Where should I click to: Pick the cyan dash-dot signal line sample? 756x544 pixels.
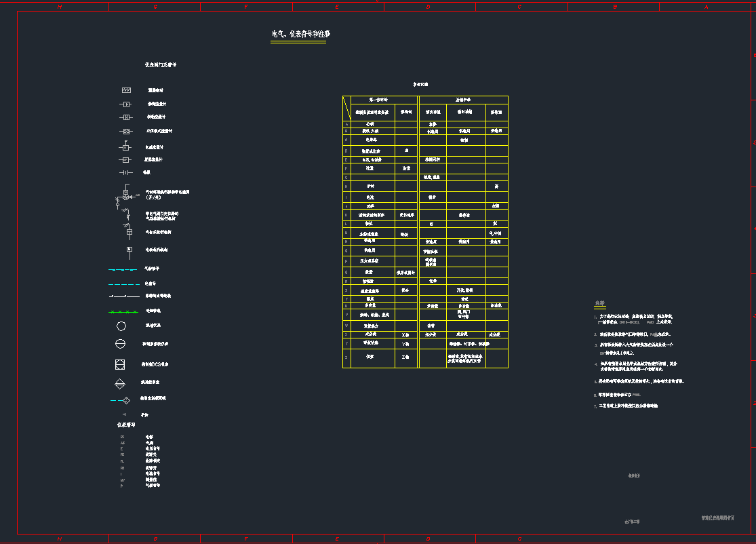(123, 269)
